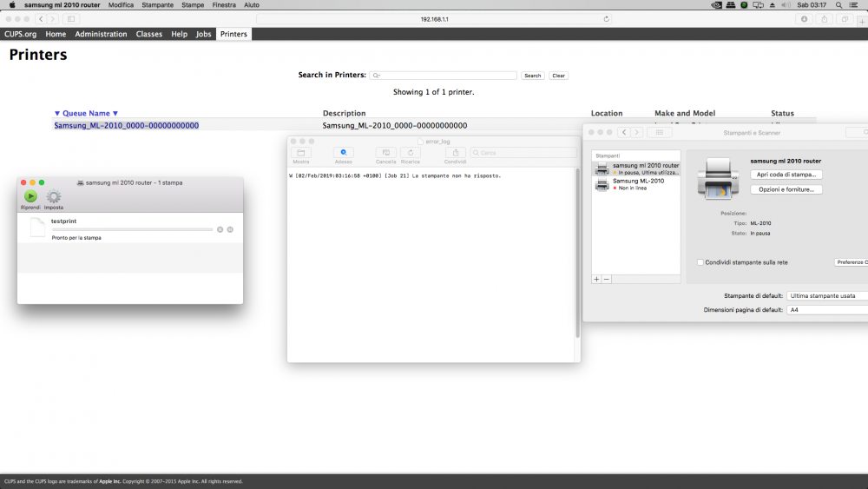Click the volume icon in the menu bar

(786, 5)
